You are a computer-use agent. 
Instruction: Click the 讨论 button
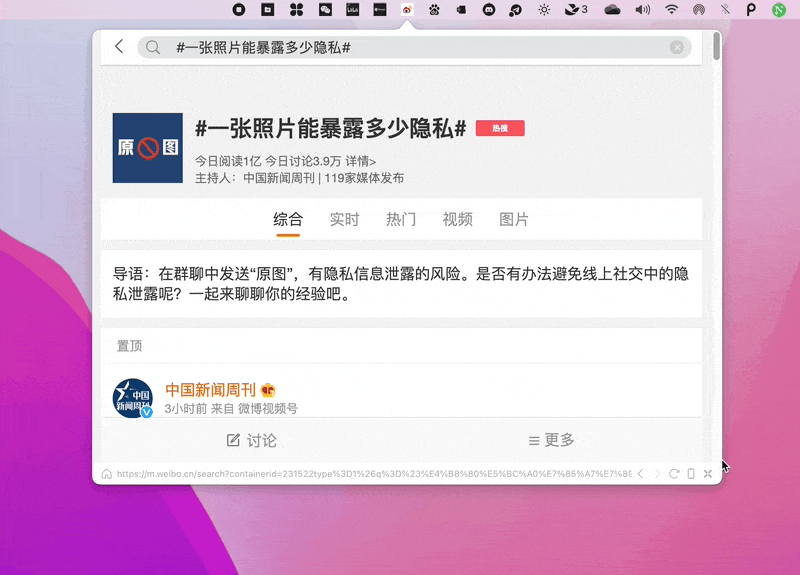pyautogui.click(x=251, y=440)
